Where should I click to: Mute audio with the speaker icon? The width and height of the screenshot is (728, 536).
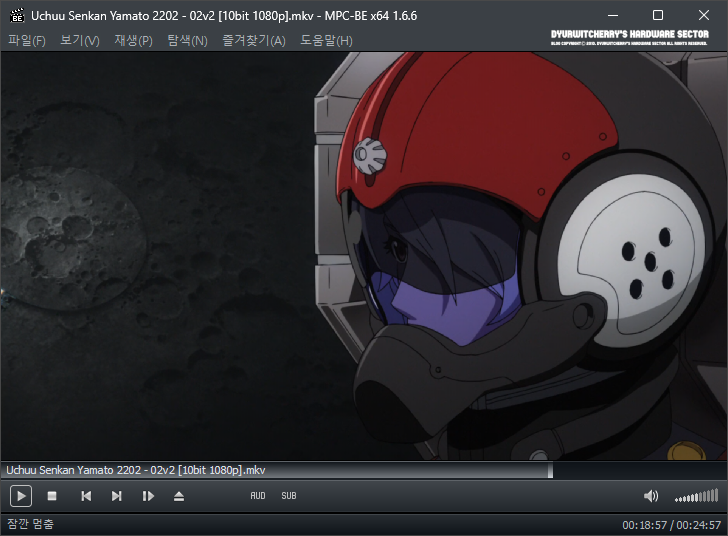(651, 496)
